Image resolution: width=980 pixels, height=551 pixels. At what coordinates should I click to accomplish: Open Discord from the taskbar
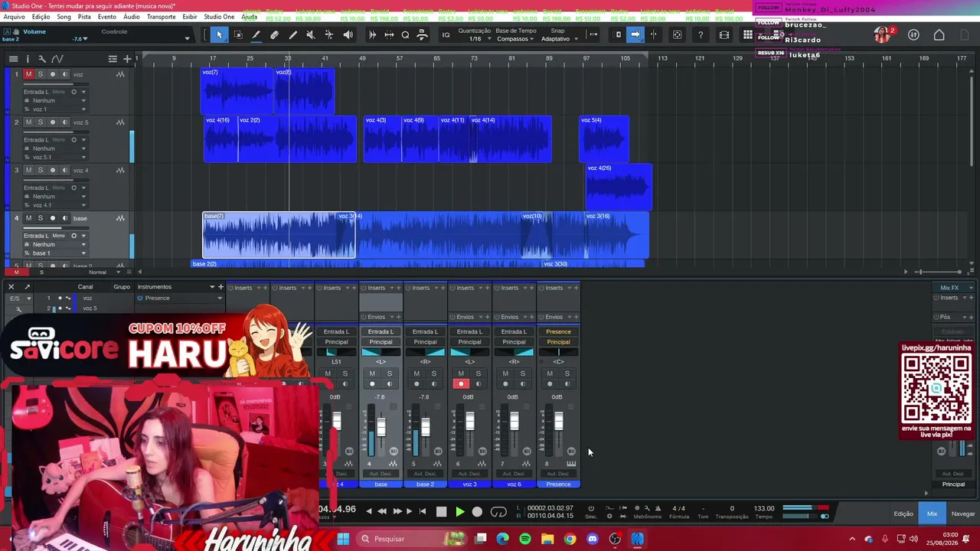coord(592,539)
